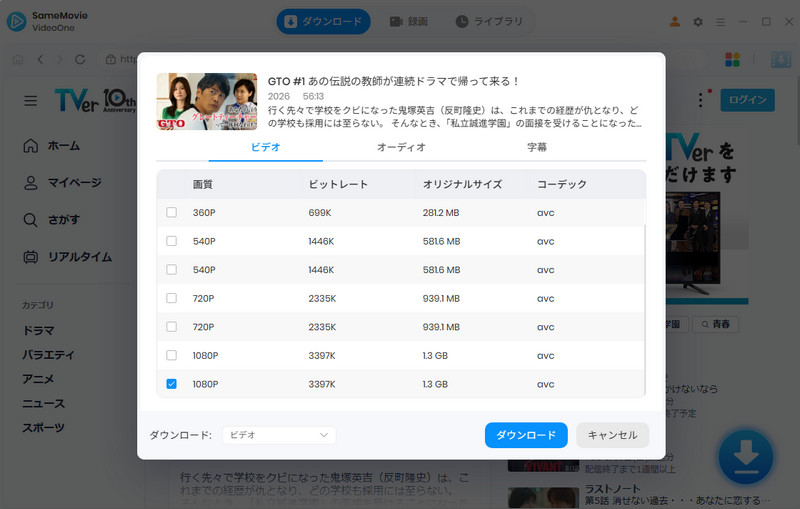
Task: Open さがす search in the sidebar
Action: [52, 220]
